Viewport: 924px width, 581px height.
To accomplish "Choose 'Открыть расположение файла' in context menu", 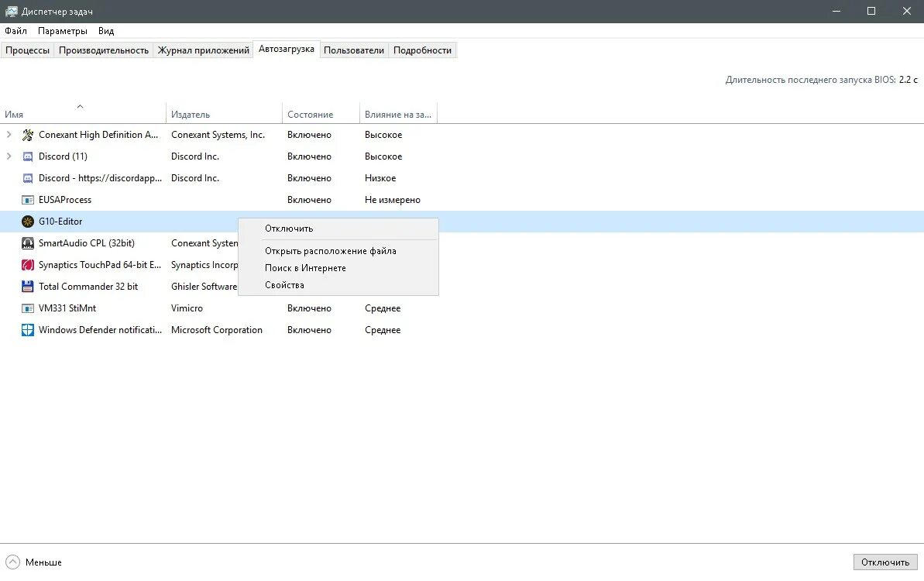I will point(338,251).
